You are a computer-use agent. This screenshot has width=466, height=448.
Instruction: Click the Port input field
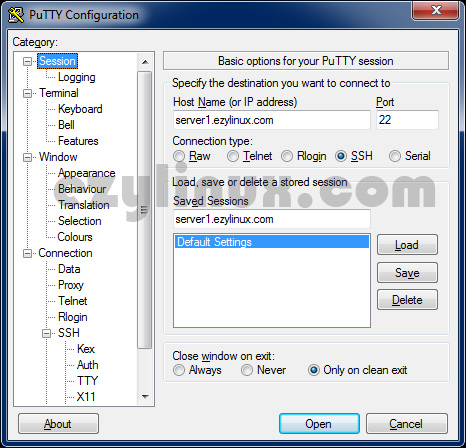coord(407,120)
